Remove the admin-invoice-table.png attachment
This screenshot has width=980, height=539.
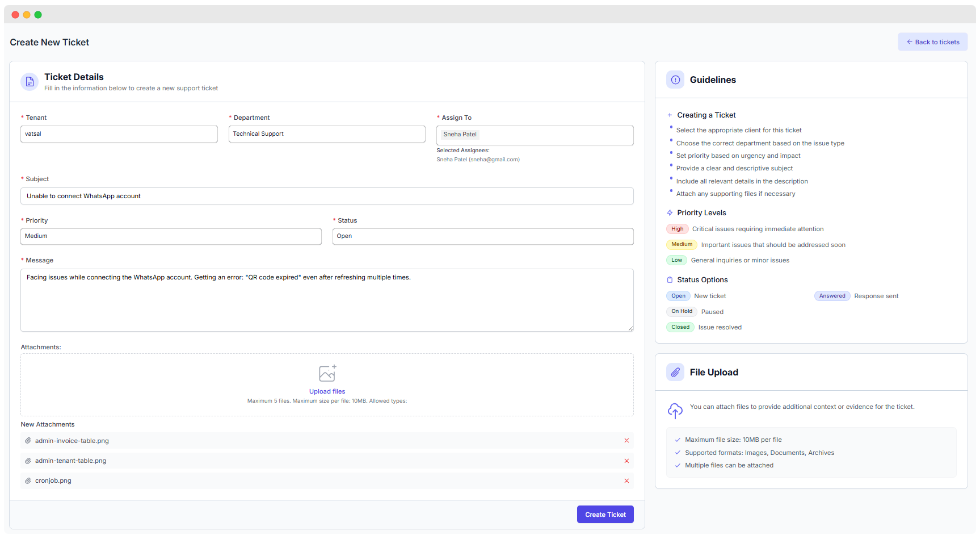[x=626, y=441]
